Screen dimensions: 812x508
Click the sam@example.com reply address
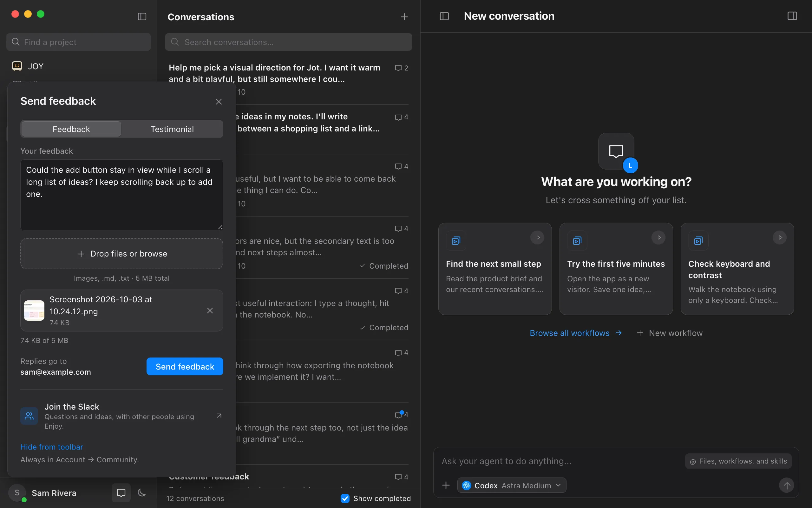pos(56,372)
